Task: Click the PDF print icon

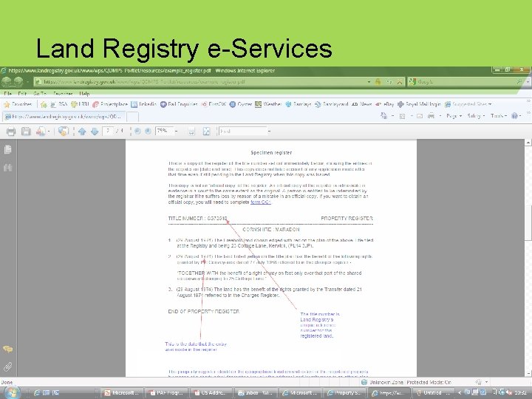Action: (11, 132)
